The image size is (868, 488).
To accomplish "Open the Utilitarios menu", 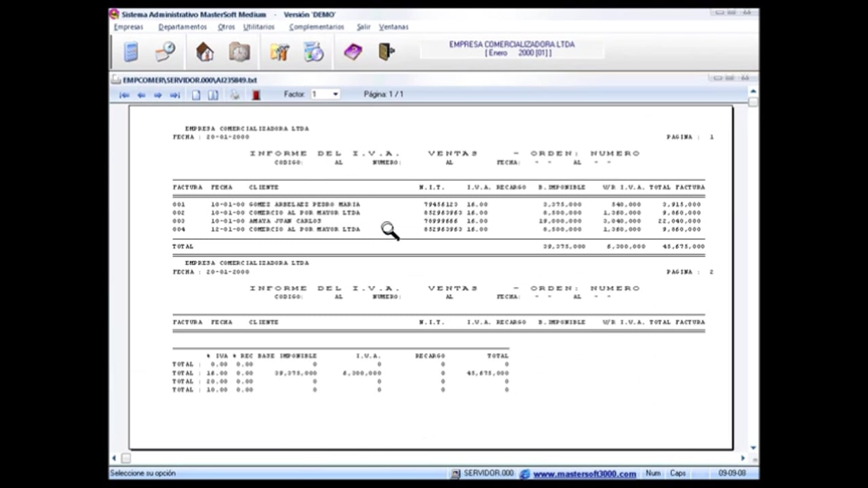I will tap(258, 27).
